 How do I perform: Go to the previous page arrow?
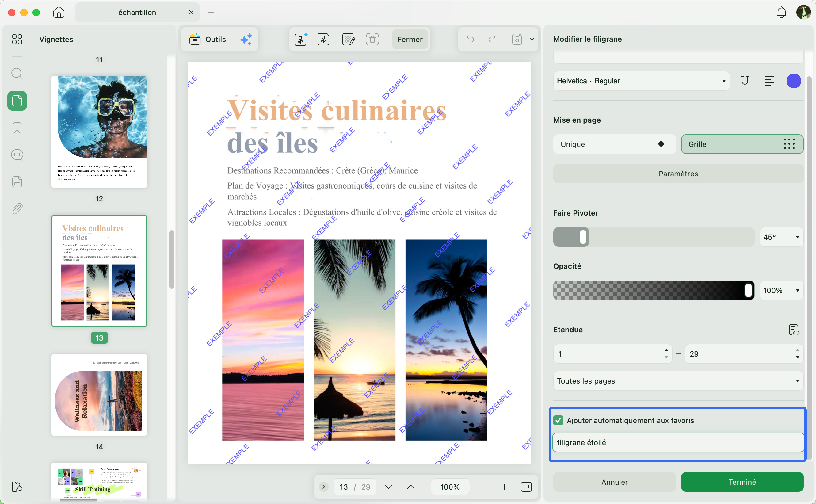(411, 487)
